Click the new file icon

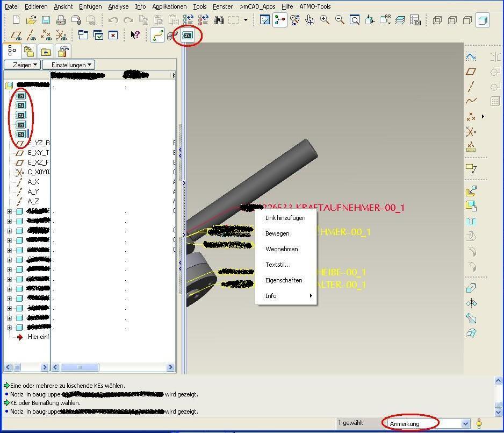[16, 20]
